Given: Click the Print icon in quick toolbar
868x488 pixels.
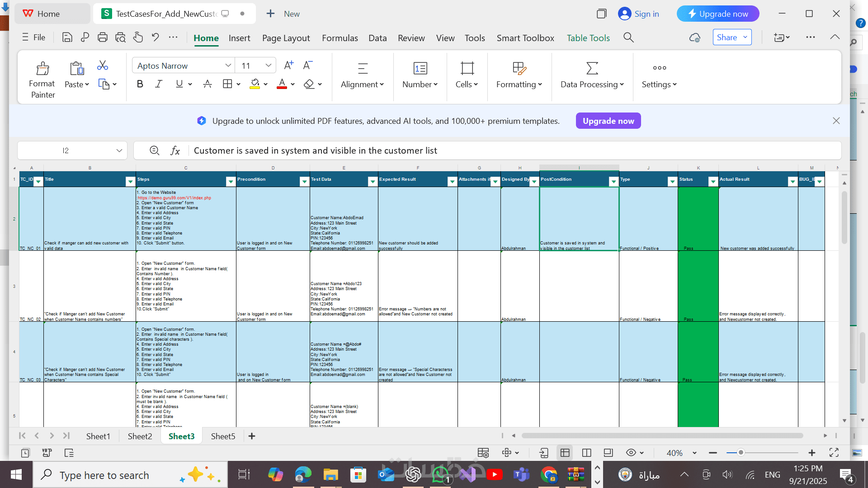Looking at the screenshot, I should coord(103,38).
